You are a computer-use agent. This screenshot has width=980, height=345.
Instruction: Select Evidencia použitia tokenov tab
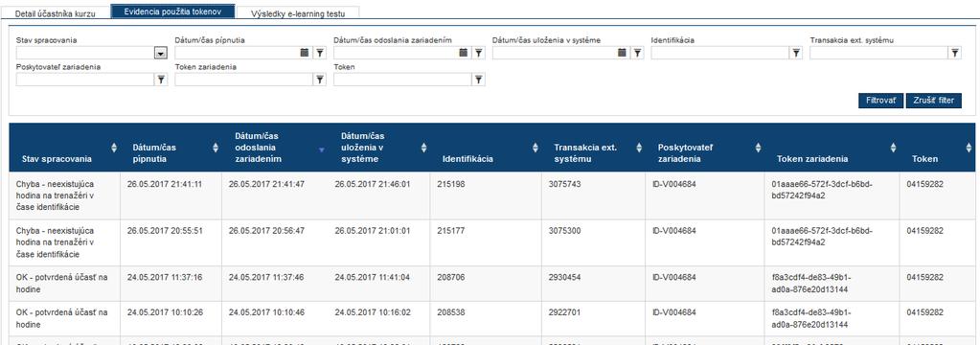[173, 11]
